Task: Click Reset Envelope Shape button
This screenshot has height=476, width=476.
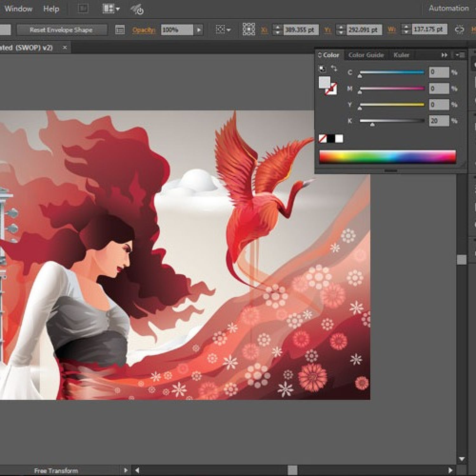Action: (x=61, y=30)
